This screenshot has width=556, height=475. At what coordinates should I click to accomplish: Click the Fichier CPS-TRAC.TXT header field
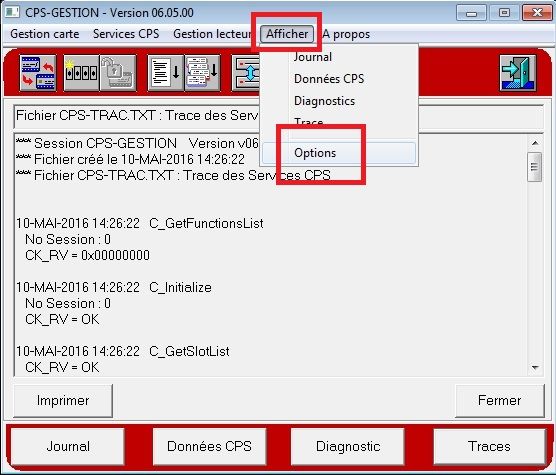279,117
